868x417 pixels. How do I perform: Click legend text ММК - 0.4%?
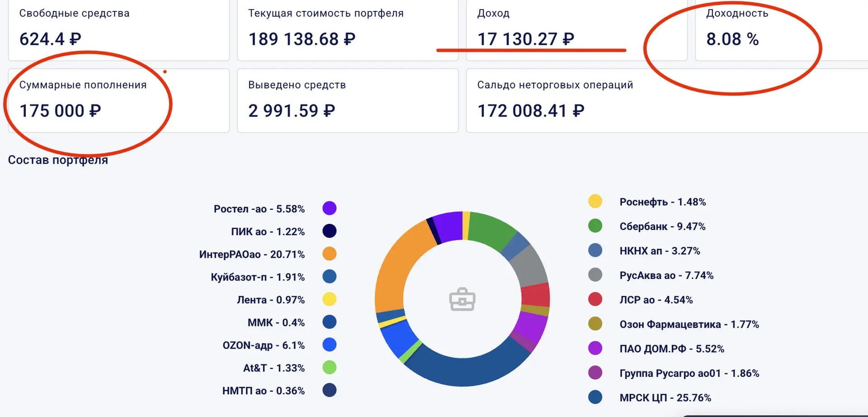click(x=276, y=323)
